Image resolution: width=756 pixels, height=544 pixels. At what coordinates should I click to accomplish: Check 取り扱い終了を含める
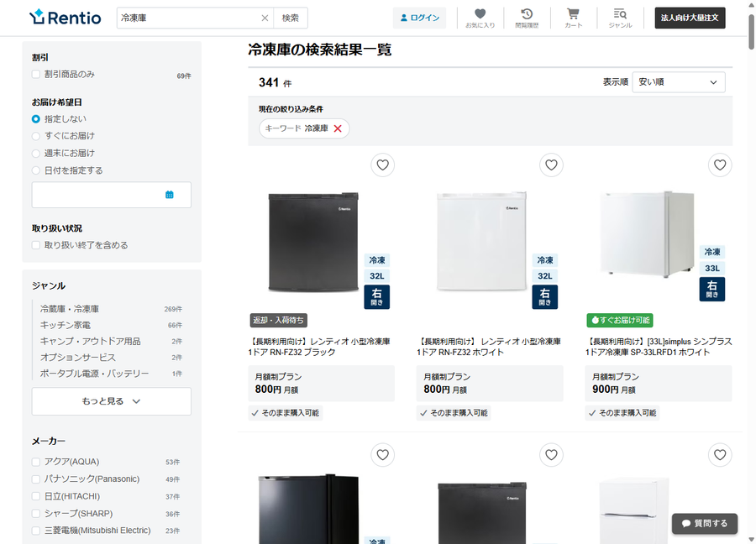(x=35, y=245)
